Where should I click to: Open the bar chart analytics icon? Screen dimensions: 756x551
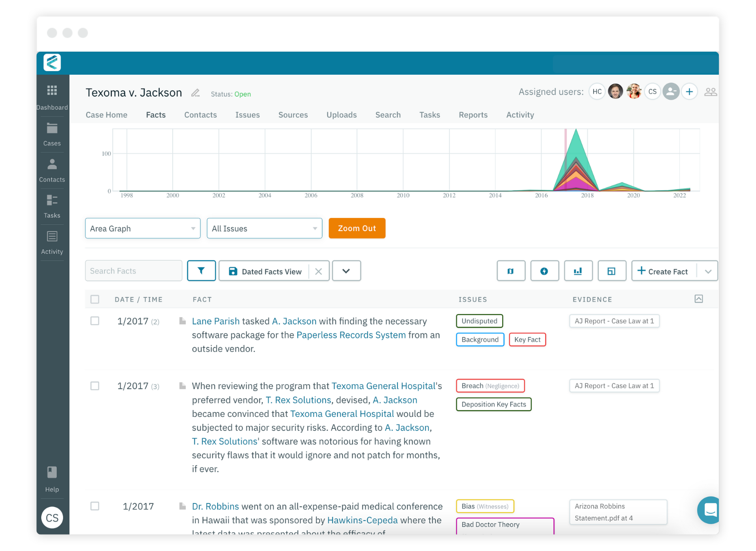(578, 271)
